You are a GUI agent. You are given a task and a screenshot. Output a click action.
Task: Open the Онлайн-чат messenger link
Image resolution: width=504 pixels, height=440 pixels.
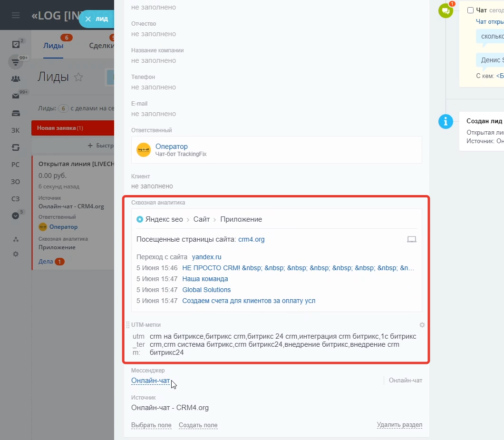point(150,381)
